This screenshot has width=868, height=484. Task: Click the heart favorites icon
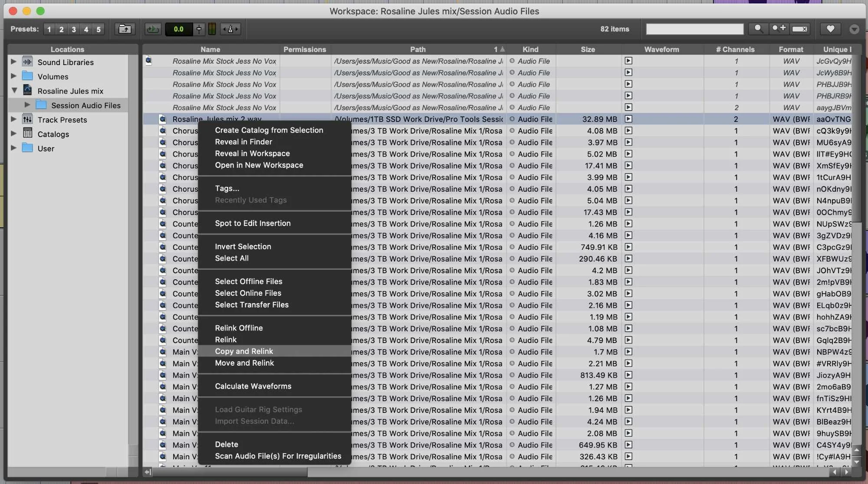pos(830,29)
